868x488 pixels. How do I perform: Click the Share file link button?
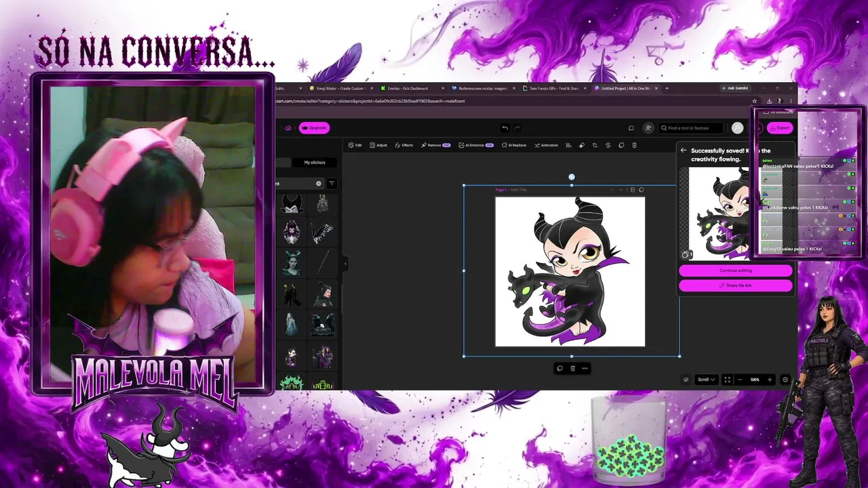point(736,285)
